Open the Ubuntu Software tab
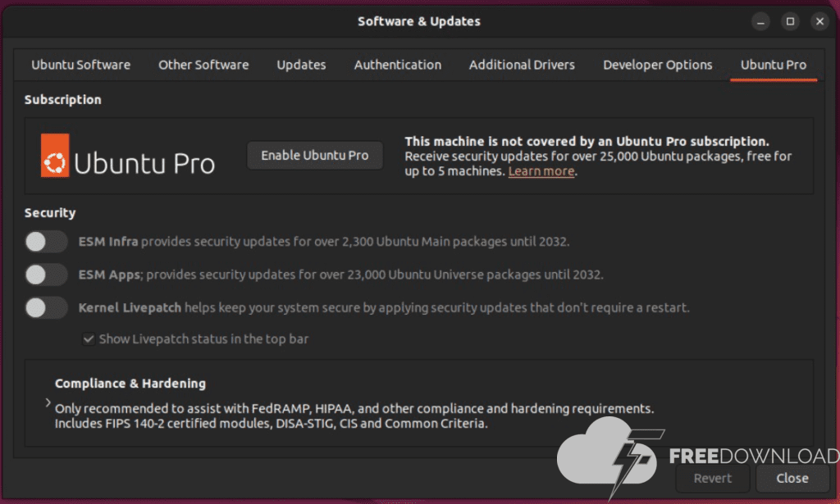The image size is (840, 504). [80, 65]
